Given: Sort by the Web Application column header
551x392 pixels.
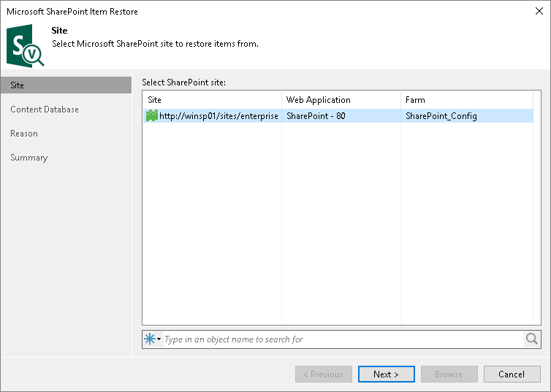Looking at the screenshot, I should click(x=341, y=100).
